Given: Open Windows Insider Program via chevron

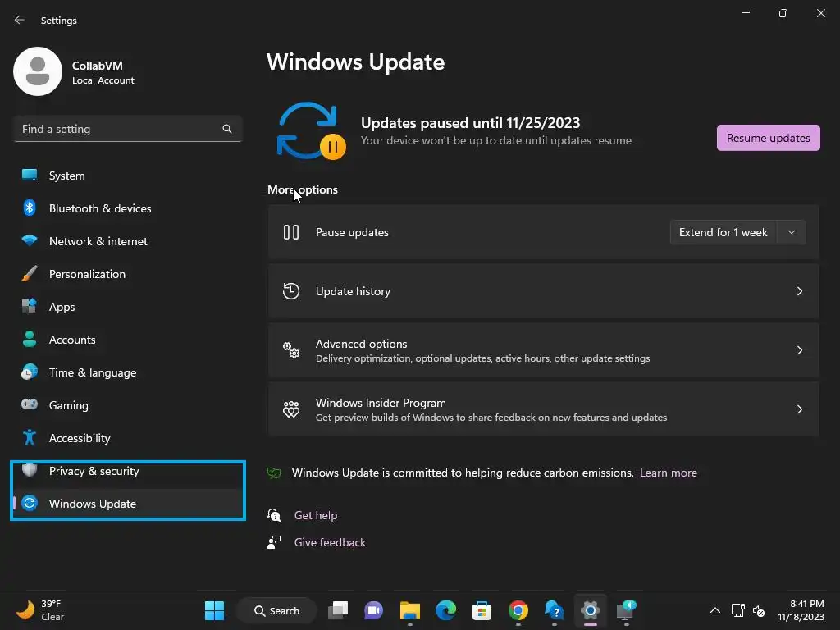Looking at the screenshot, I should 799,409.
